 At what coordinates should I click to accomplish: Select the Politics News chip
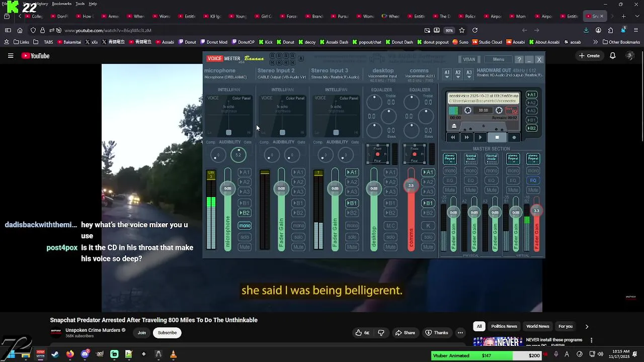(x=504, y=326)
